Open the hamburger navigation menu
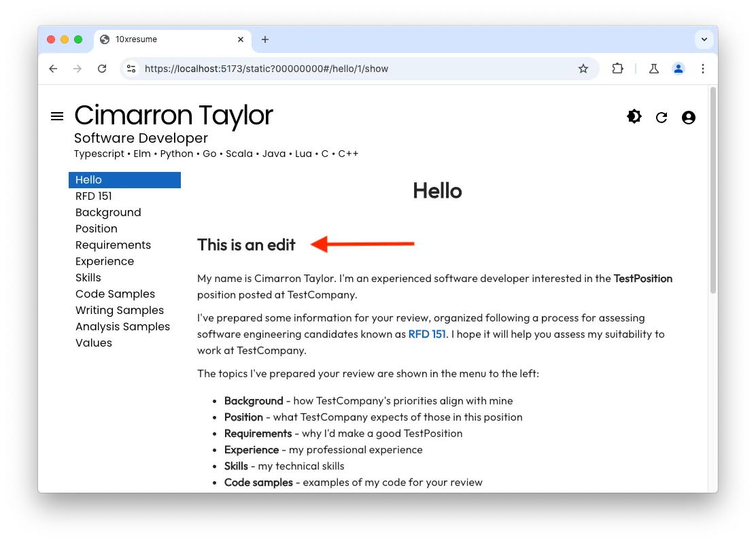This screenshot has height=543, width=756. (57, 116)
